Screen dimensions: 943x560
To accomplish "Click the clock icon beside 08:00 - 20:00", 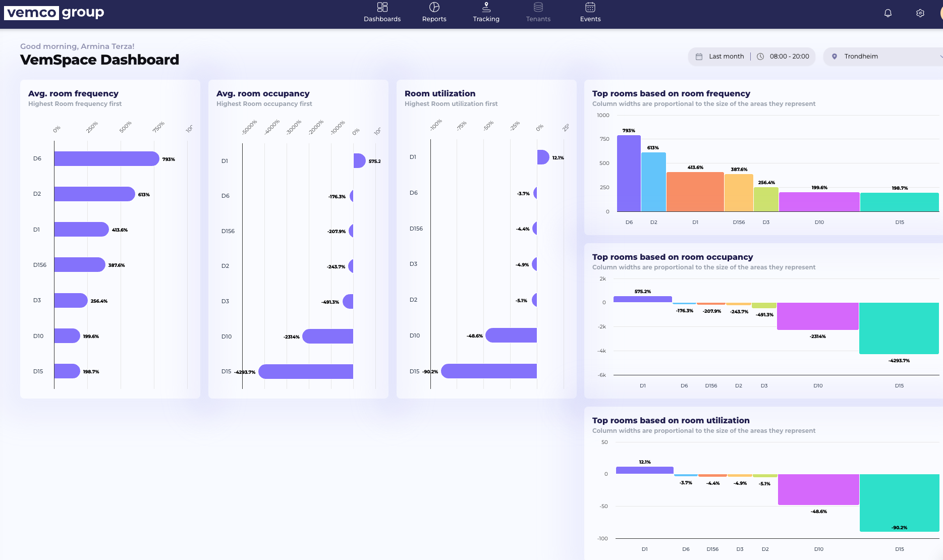I will (760, 56).
